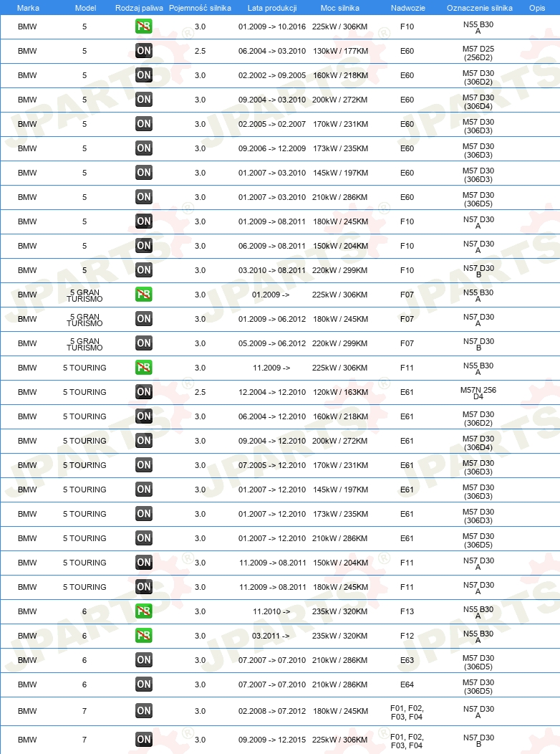Viewport: 560px width, 754px height.
Task: Click production date 03.2011 ->
Action: pyautogui.click(x=271, y=636)
